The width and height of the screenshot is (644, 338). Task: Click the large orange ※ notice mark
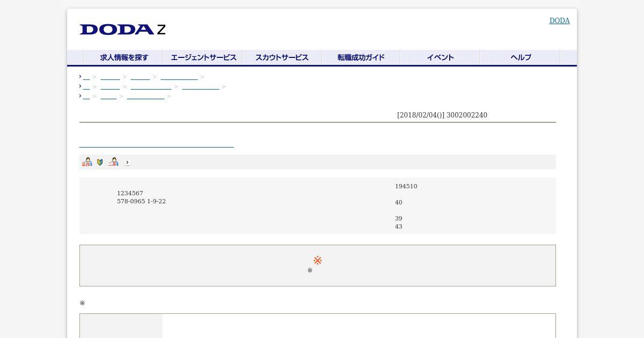coord(318,260)
